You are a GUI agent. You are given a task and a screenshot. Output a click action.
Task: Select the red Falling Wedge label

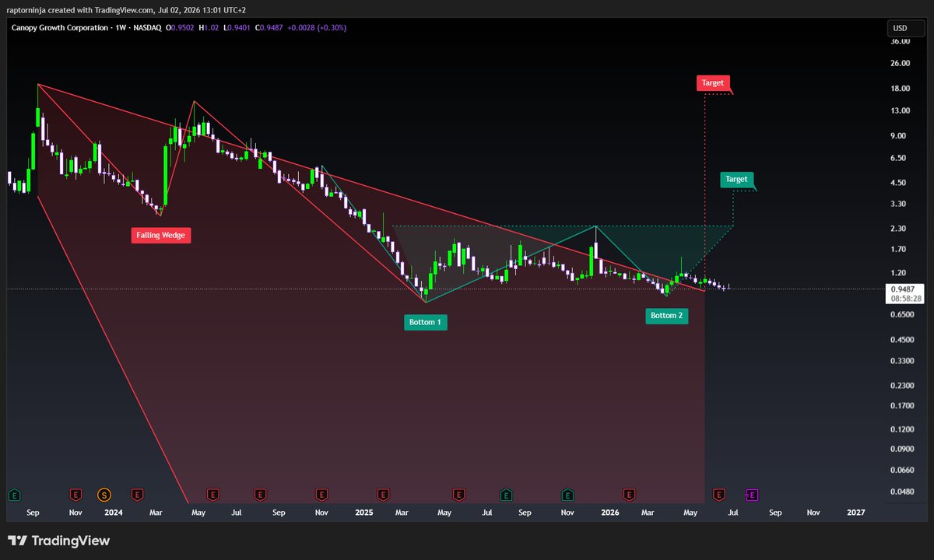click(161, 235)
